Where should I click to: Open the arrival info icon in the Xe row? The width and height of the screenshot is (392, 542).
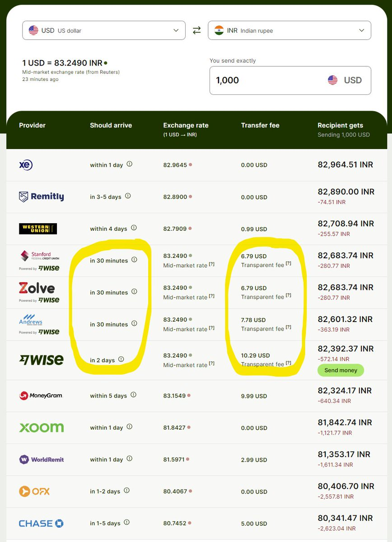129,164
